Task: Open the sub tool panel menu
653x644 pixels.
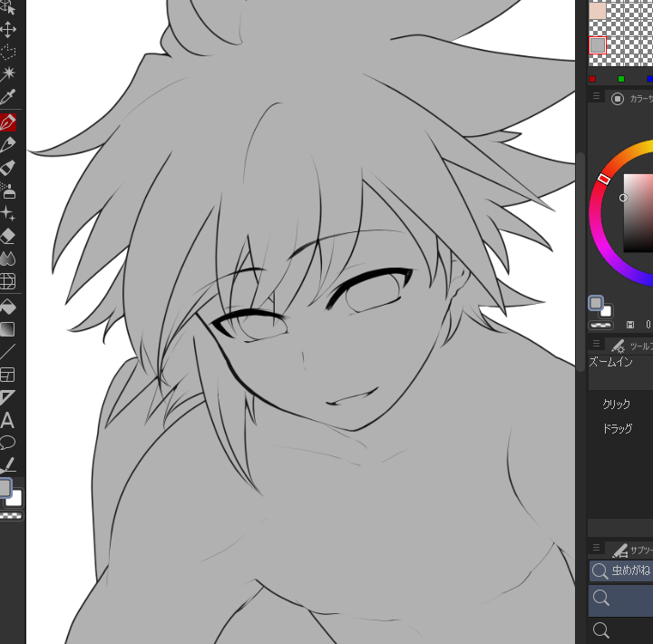Action: point(597,547)
